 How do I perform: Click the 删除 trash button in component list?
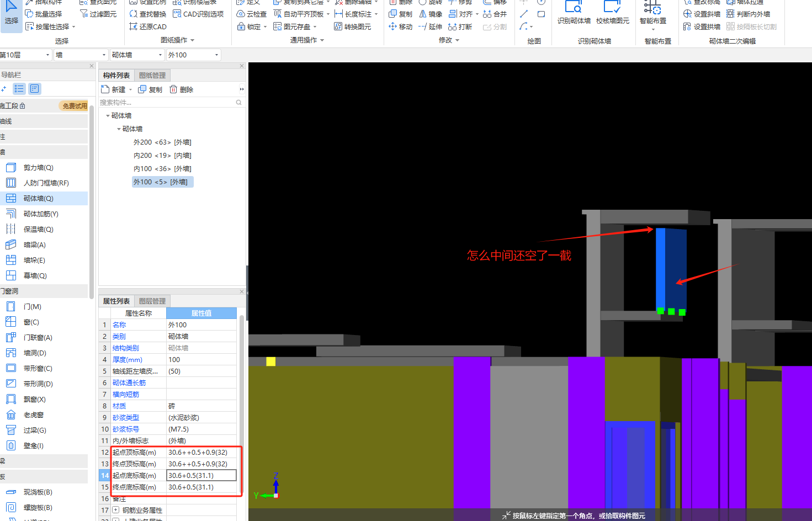pyautogui.click(x=181, y=89)
